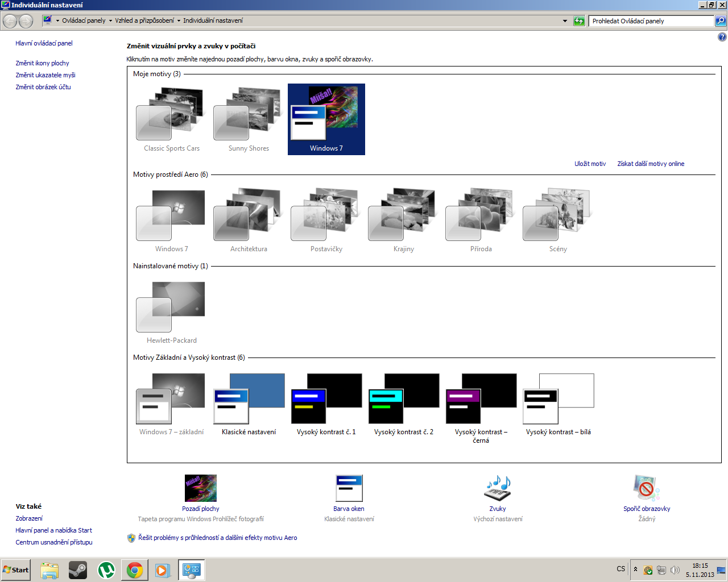Choose the selected Windows 7 theme under Moje motivy
Image resolution: width=728 pixels, height=582 pixels.
(x=326, y=119)
